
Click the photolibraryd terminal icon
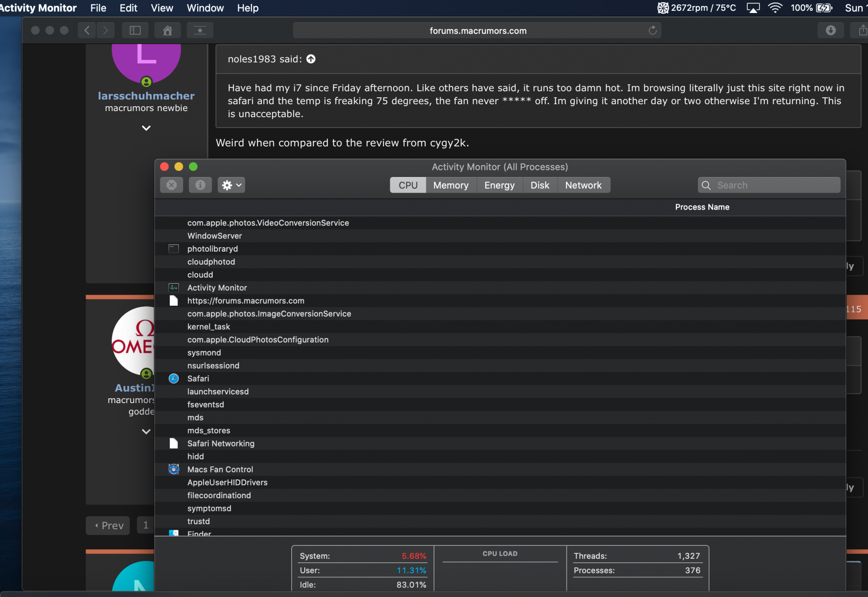coord(174,249)
